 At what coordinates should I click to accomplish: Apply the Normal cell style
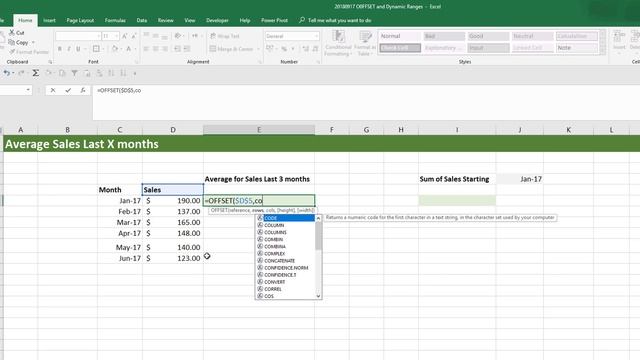coord(400,36)
